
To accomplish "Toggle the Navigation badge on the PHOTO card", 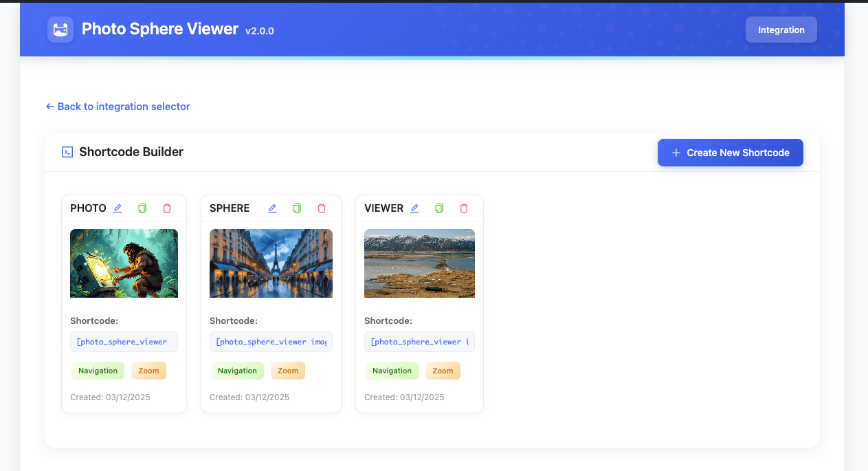I will click(x=98, y=371).
